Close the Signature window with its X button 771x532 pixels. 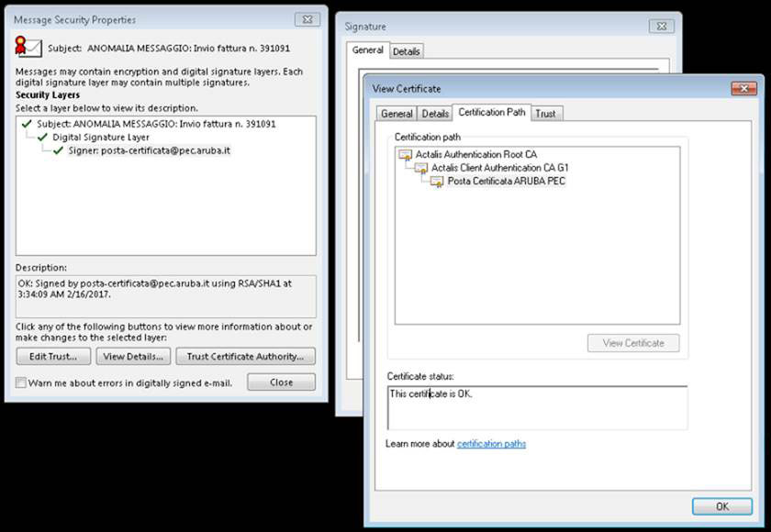coord(662,26)
